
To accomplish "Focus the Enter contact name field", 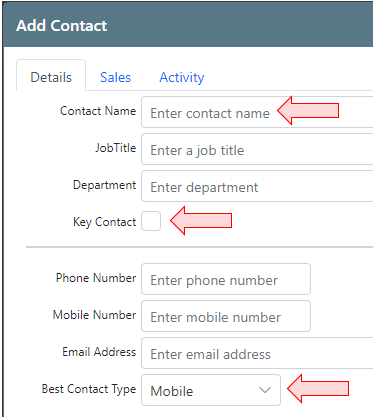I will pos(257,112).
